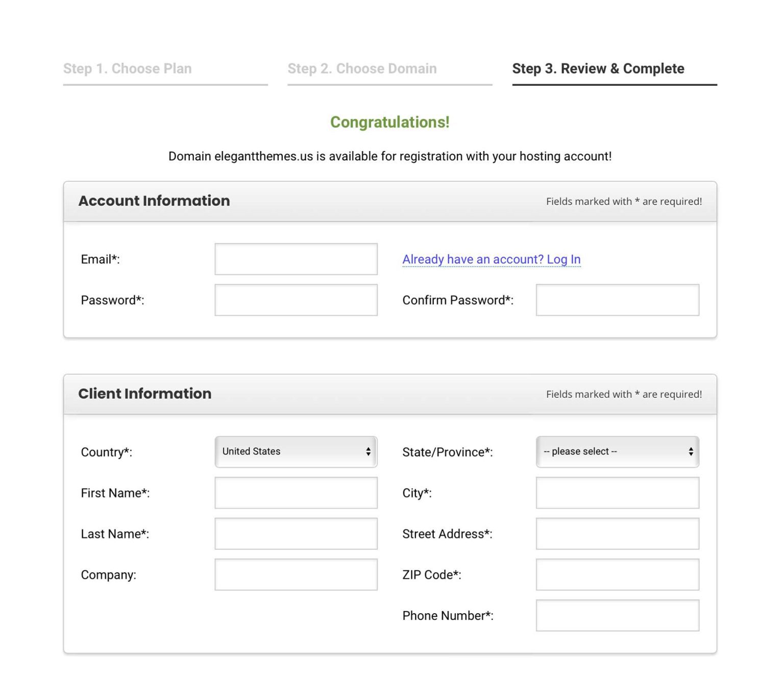This screenshot has height=679, width=784.
Task: Click into the Email field
Action: click(296, 259)
